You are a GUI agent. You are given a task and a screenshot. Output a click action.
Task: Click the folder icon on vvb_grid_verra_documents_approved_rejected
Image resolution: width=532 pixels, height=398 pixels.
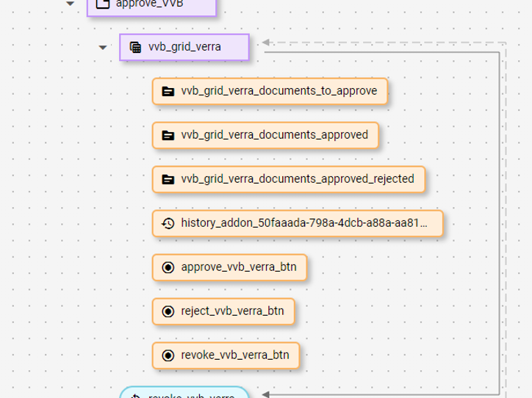pyautogui.click(x=168, y=179)
